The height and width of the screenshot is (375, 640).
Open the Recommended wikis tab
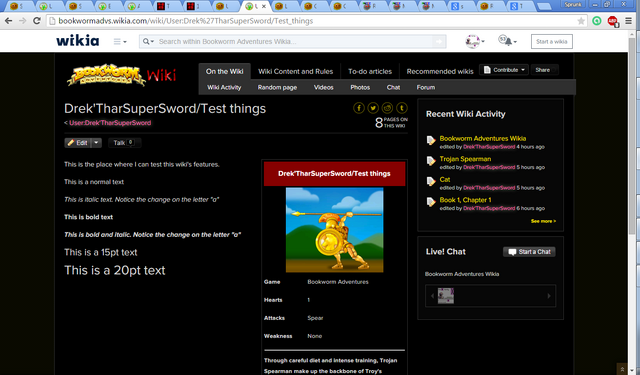(440, 71)
